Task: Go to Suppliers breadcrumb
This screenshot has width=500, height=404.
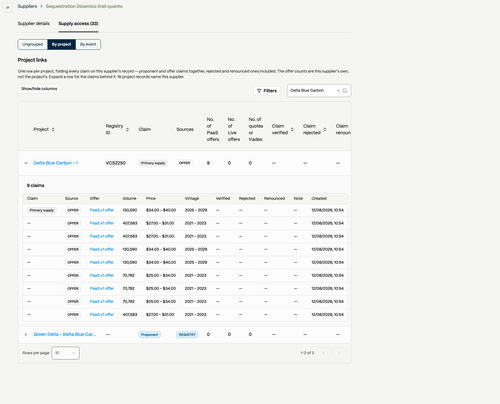Action: (27, 6)
